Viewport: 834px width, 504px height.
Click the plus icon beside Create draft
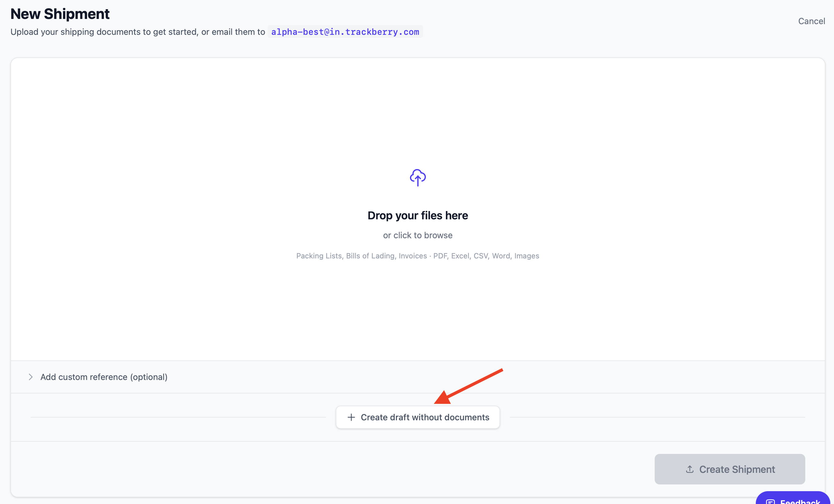tap(351, 417)
